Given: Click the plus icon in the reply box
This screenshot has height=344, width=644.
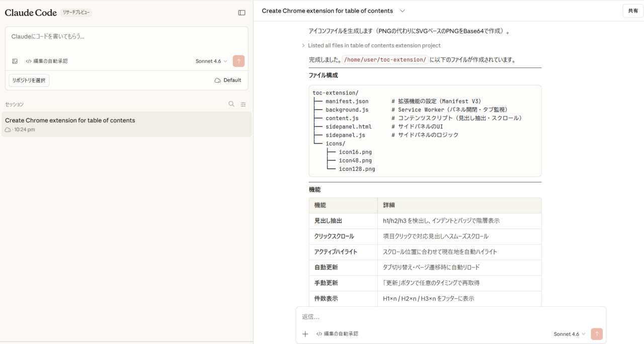Looking at the screenshot, I should pyautogui.click(x=305, y=334).
